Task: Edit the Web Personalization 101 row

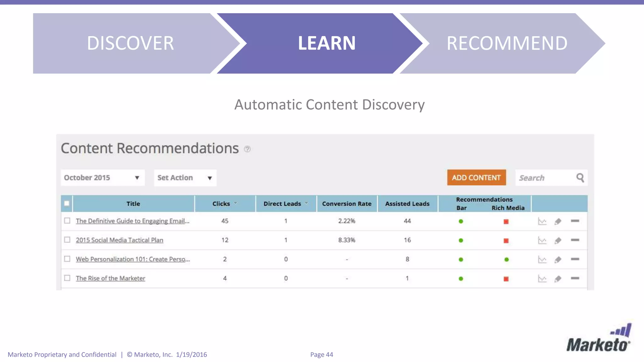Action: (x=558, y=260)
